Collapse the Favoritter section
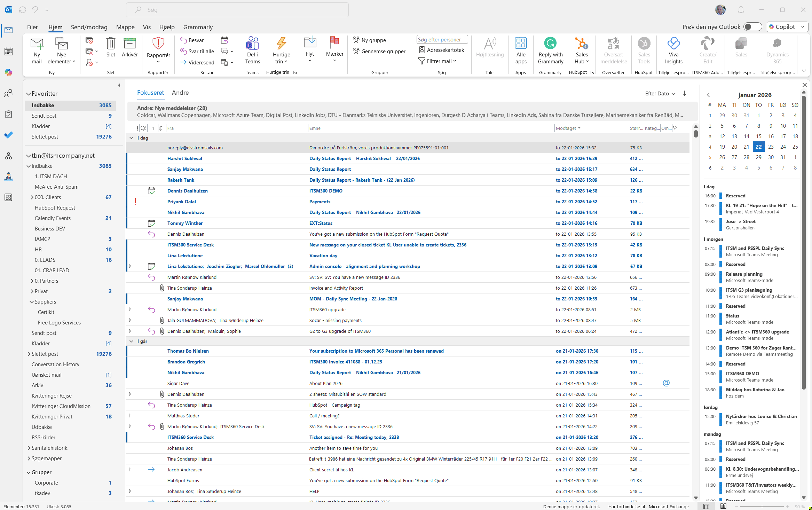The image size is (812, 510). point(29,94)
